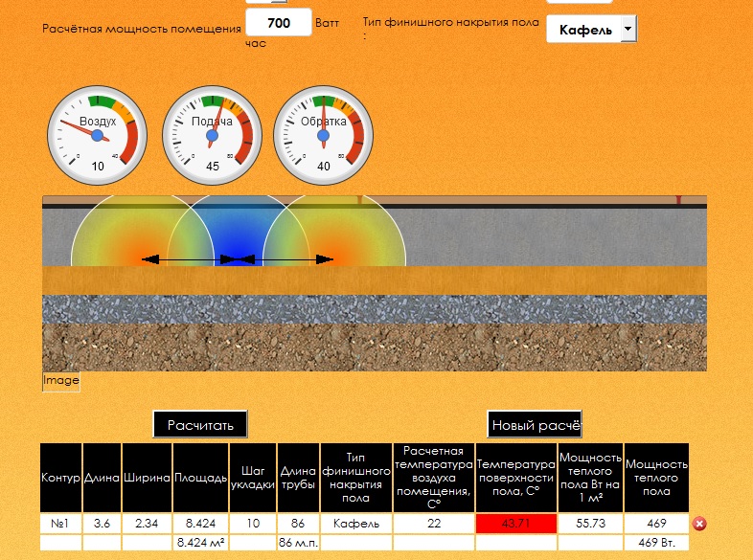Click the Температура поверхности пола column header
The image size is (753, 560).
(x=516, y=478)
